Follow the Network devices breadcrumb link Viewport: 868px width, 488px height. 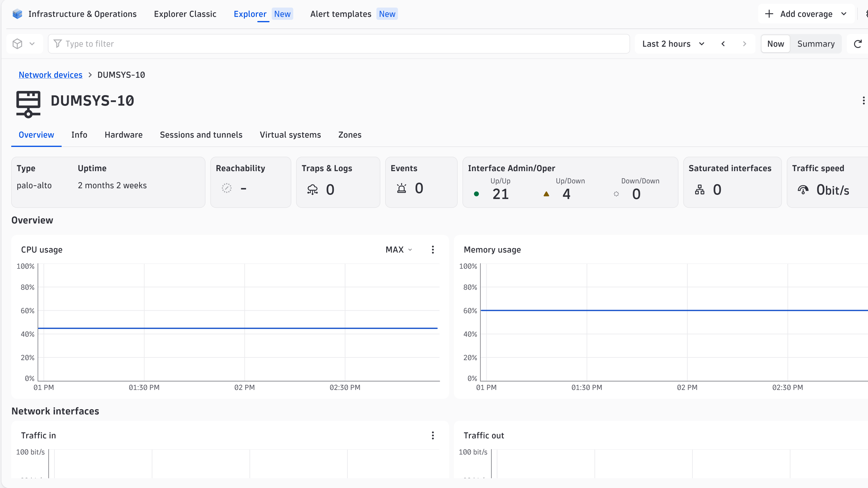[x=51, y=75]
